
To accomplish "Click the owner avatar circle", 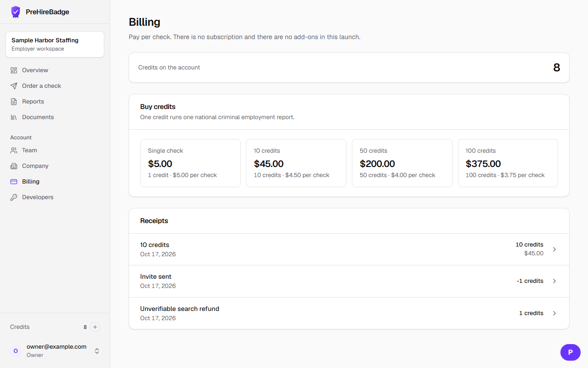I will click(16, 351).
